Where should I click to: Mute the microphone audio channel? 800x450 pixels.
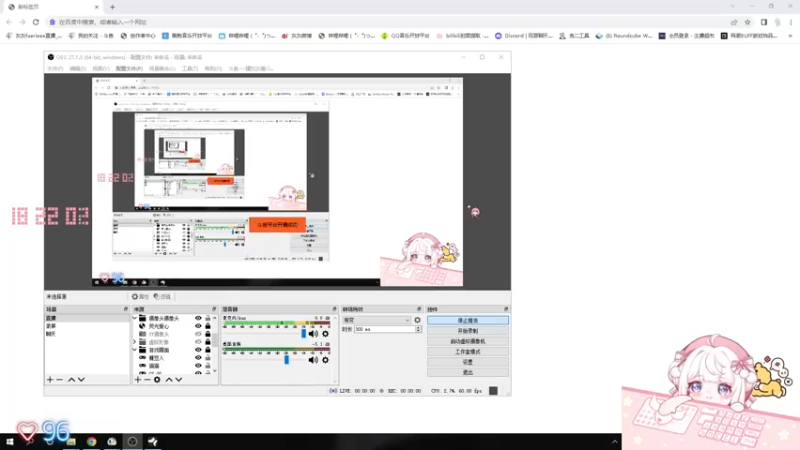313,334
